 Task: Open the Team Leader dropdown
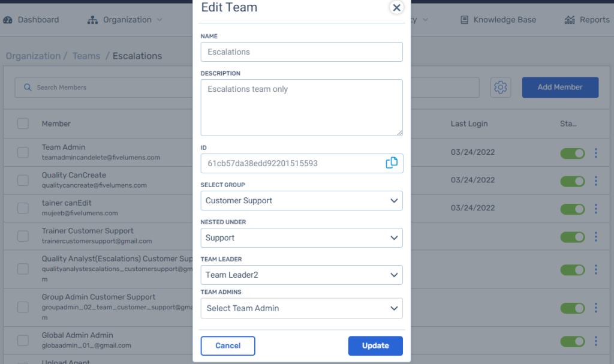click(302, 275)
